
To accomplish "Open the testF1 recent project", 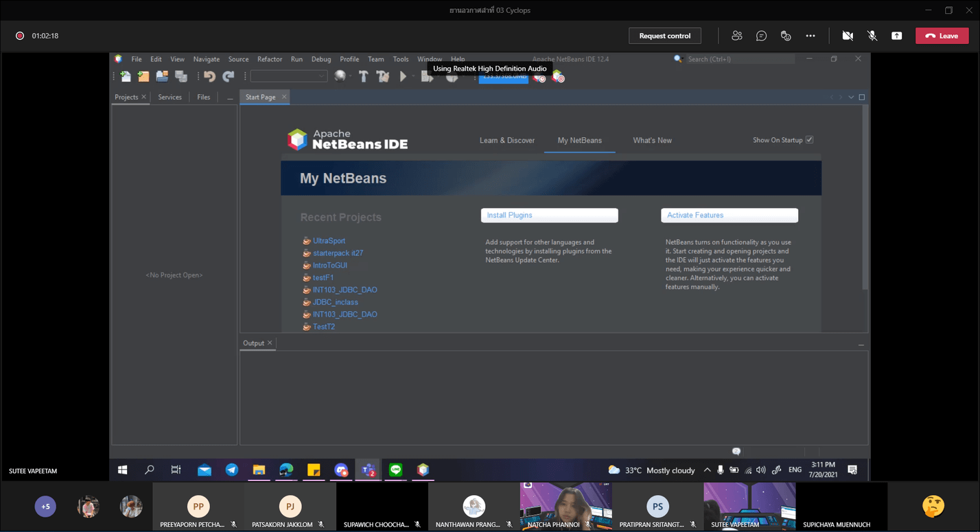I will [x=323, y=278].
